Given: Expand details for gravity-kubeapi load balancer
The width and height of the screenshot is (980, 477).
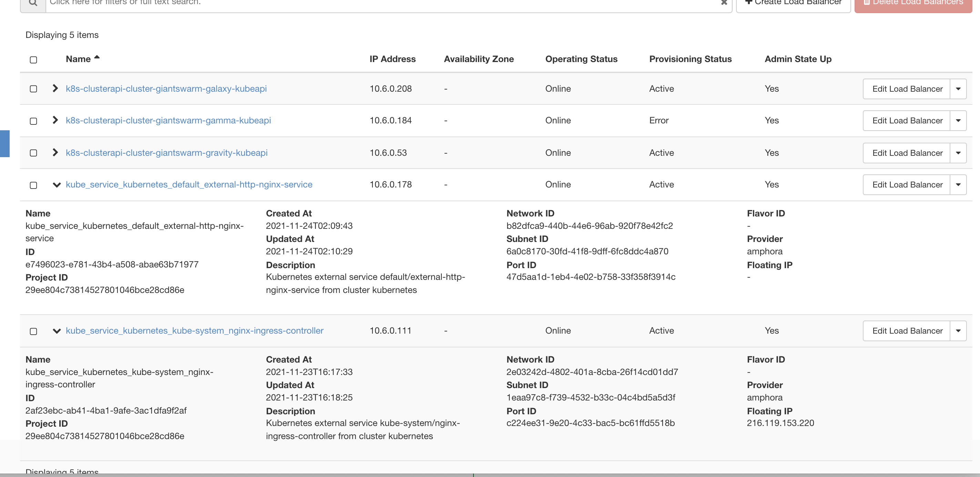Looking at the screenshot, I should pos(56,153).
